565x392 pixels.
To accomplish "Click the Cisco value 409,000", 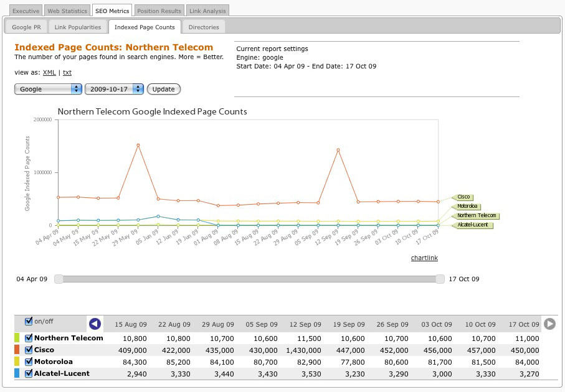I will click(x=132, y=350).
